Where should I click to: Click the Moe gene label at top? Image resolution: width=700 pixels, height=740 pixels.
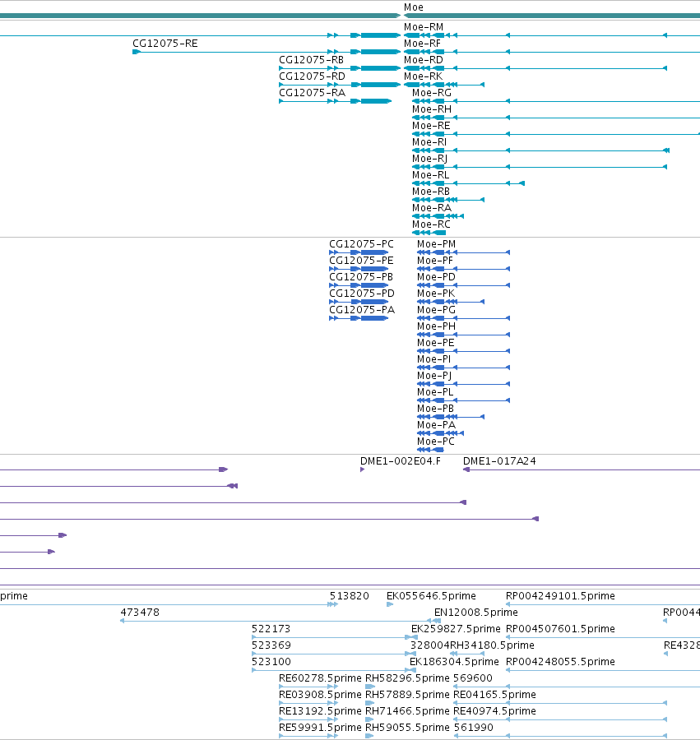click(x=414, y=7)
